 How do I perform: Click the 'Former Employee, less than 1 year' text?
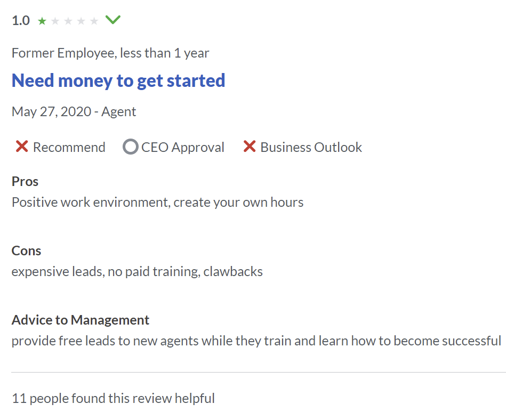tap(110, 53)
